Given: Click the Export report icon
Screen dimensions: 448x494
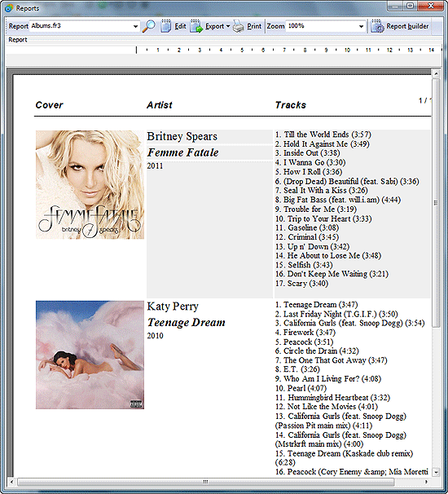Looking at the screenshot, I should click(x=196, y=26).
